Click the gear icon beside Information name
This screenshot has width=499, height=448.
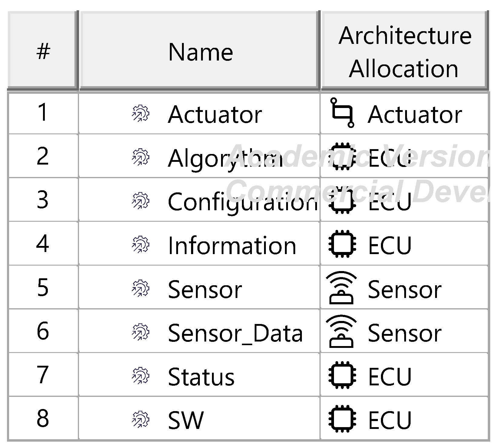[x=140, y=244]
